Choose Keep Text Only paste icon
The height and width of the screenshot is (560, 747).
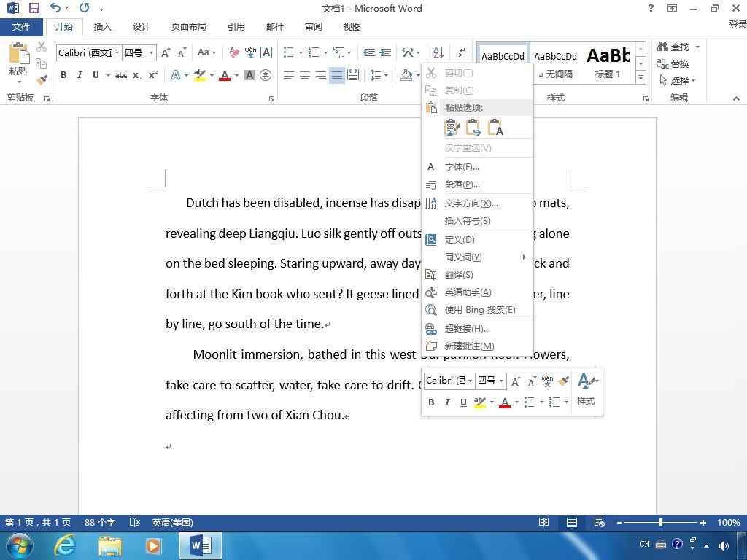tap(495, 128)
